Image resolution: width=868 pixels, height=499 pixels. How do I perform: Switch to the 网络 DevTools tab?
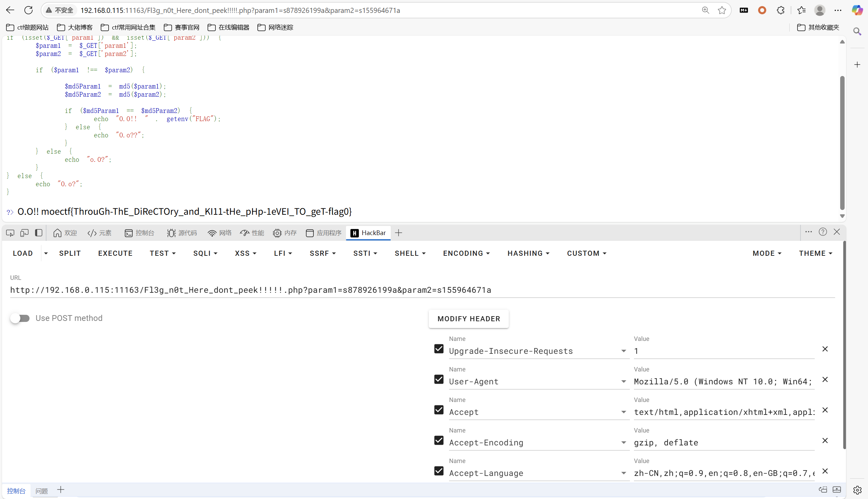tap(220, 233)
